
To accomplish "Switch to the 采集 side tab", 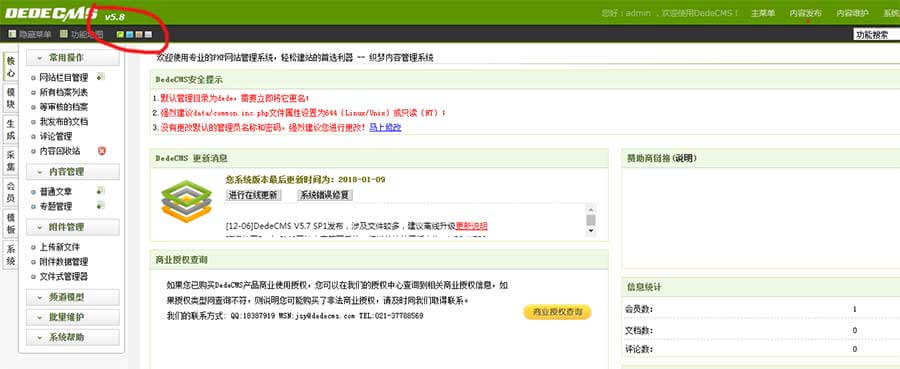I will pos(11,161).
